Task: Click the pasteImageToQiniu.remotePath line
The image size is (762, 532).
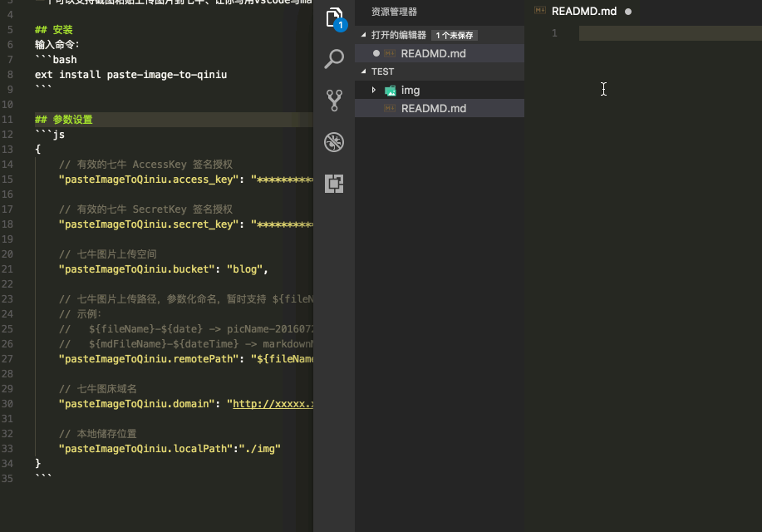Action: (185, 359)
